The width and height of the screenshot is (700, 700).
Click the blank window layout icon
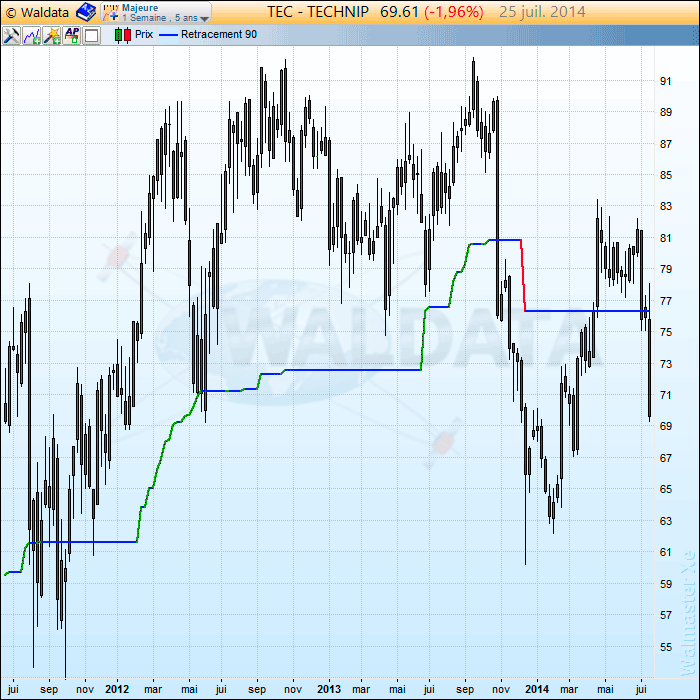(92, 35)
